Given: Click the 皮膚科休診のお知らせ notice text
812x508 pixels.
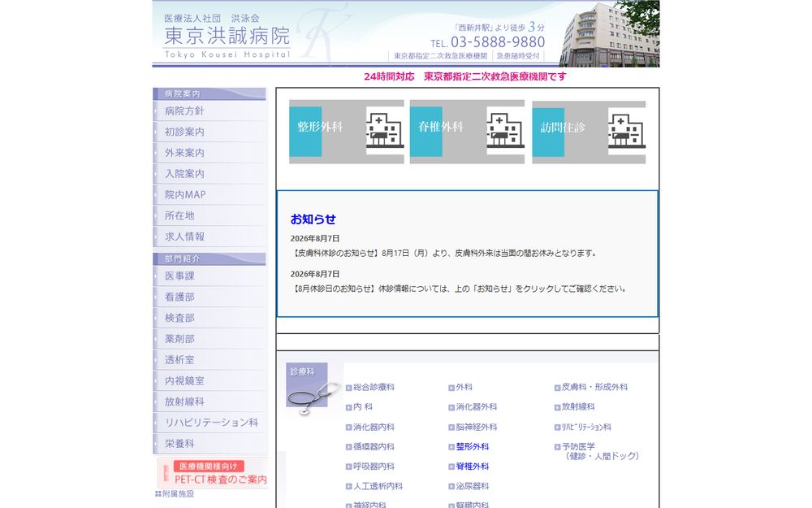Looking at the screenshot, I should [444, 254].
